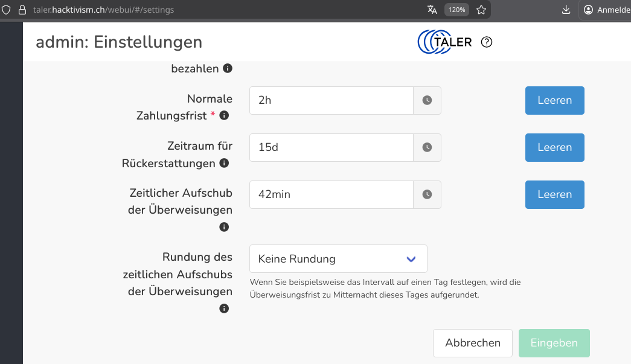Click the browser translate page icon
The height and width of the screenshot is (364, 631).
click(x=432, y=10)
